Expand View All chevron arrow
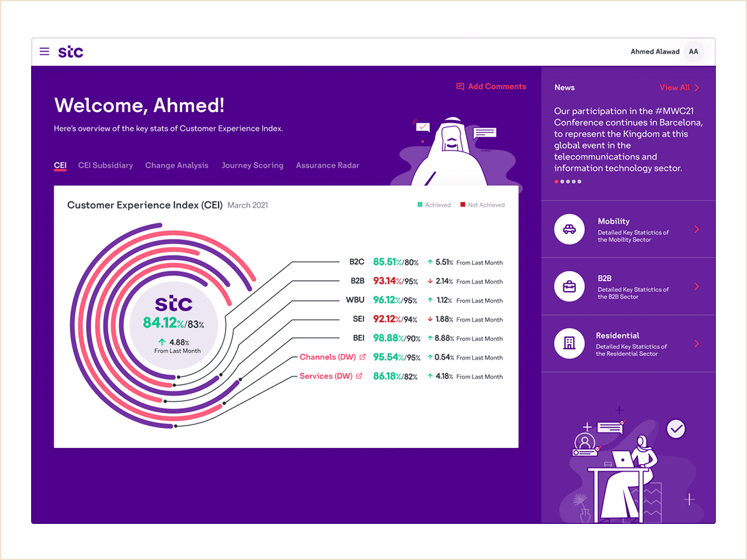This screenshot has width=747, height=560. (x=697, y=88)
